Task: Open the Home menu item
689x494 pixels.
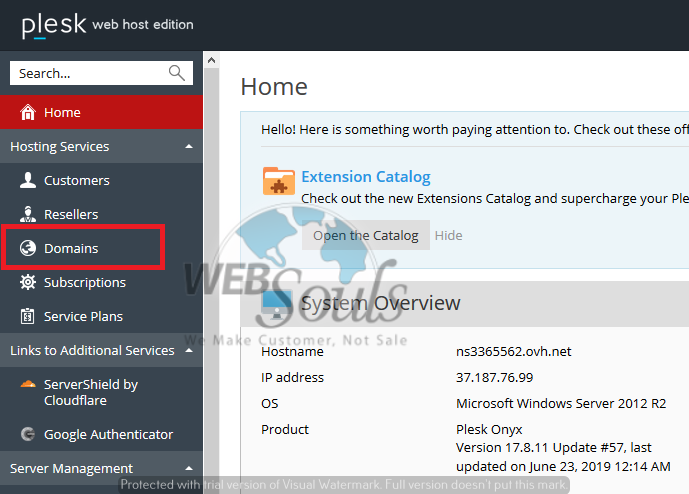Action: tap(102, 112)
